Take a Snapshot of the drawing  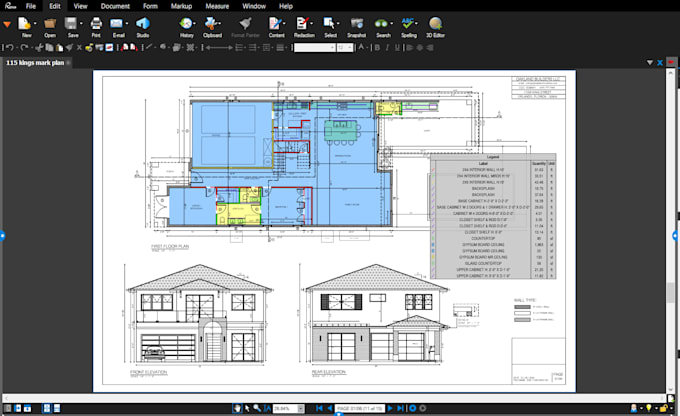coord(356,23)
